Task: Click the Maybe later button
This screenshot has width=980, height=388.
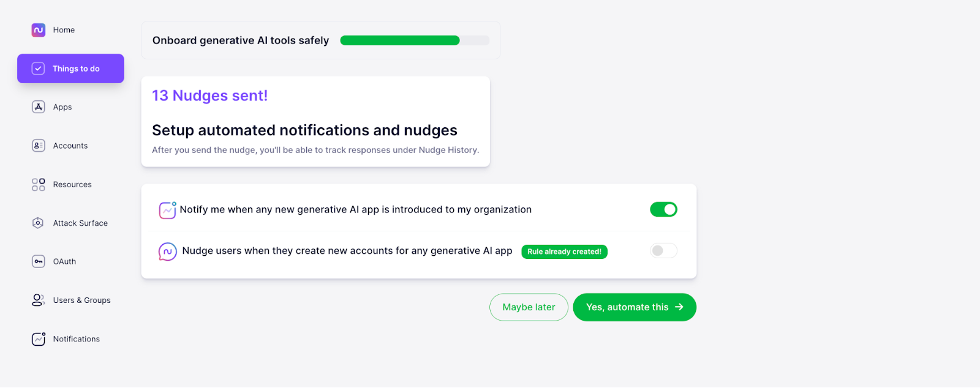Action: (x=528, y=307)
